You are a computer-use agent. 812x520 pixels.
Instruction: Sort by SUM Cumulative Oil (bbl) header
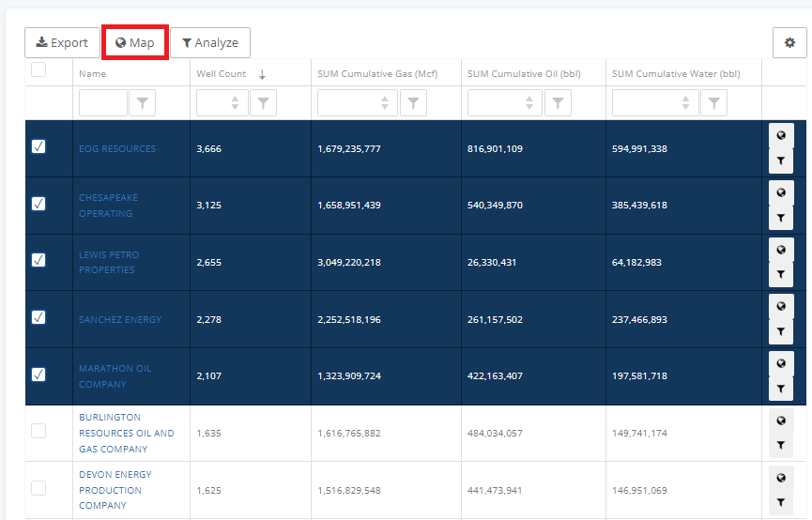[x=524, y=73]
